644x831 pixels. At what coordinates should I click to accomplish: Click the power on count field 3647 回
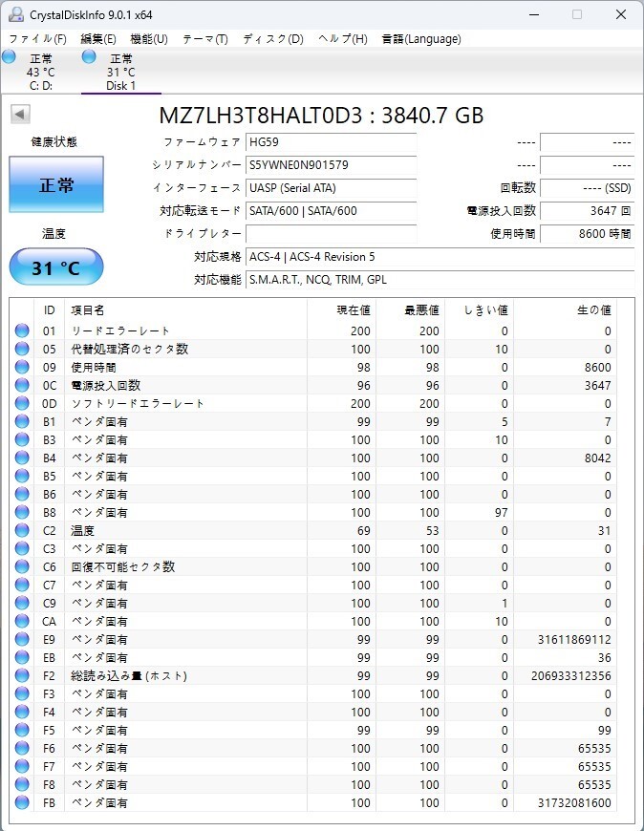click(x=587, y=210)
